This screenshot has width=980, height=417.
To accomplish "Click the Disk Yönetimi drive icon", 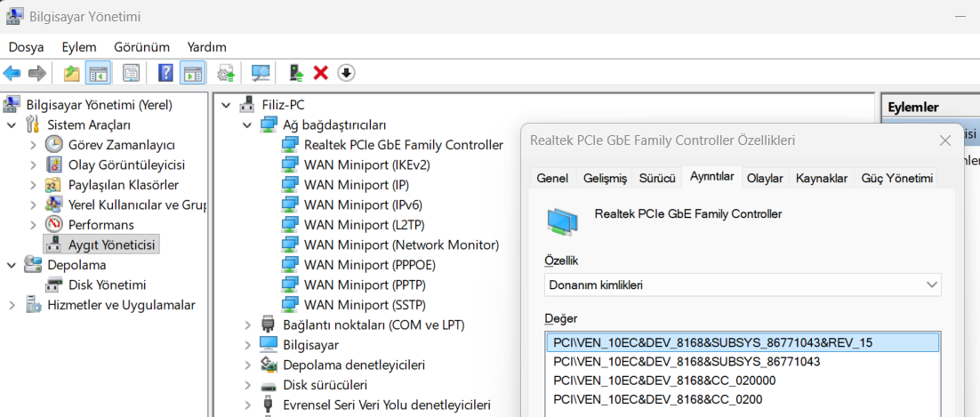I will [53, 285].
